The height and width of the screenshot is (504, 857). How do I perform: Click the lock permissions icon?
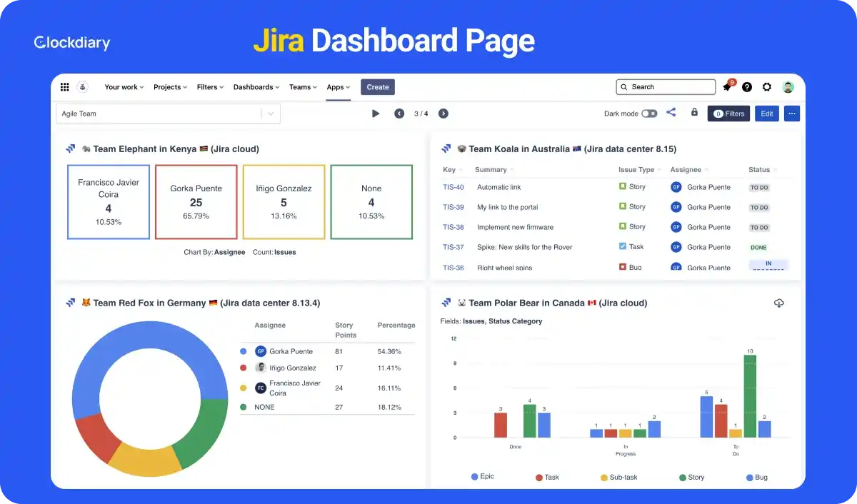click(694, 113)
